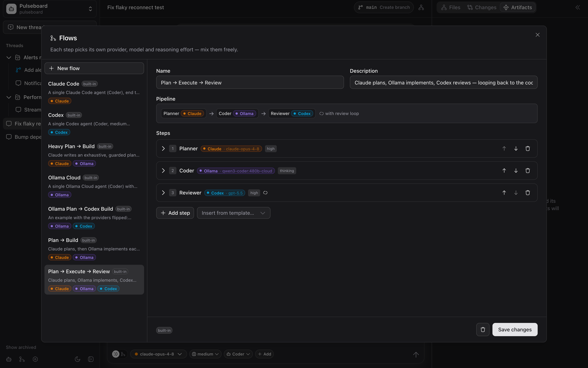Screen dimensions: 588x368
Task: Switch to the Changes tab
Action: [x=482, y=8]
